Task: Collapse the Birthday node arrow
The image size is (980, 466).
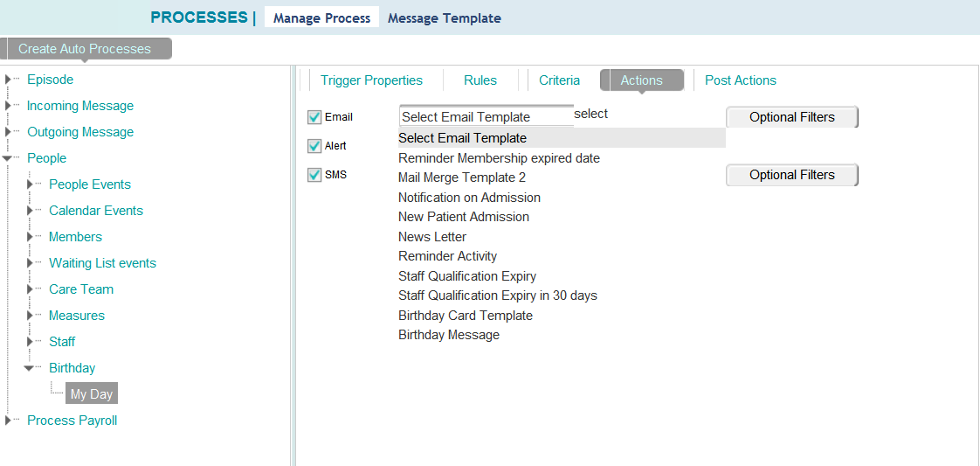Action: pyautogui.click(x=30, y=368)
